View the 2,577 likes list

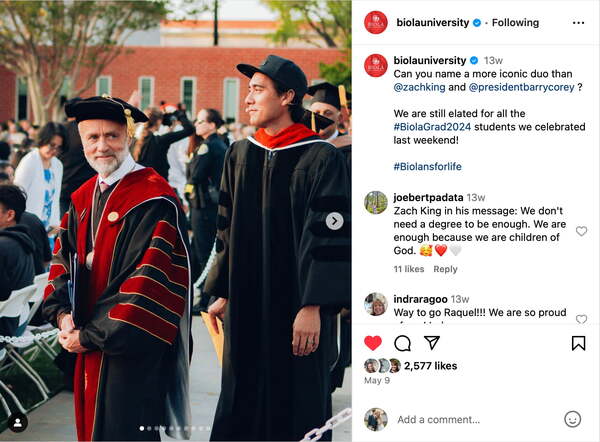(x=430, y=366)
